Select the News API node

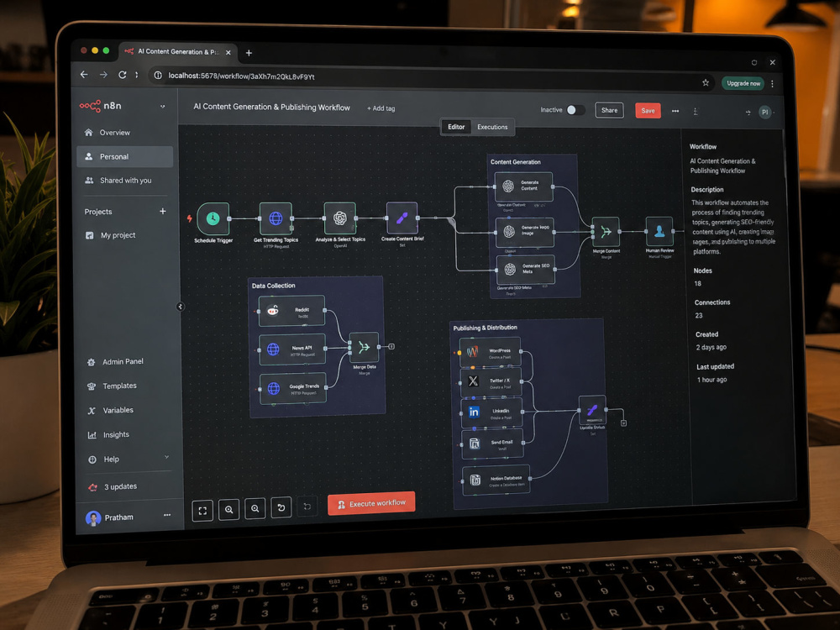pyautogui.click(x=292, y=349)
